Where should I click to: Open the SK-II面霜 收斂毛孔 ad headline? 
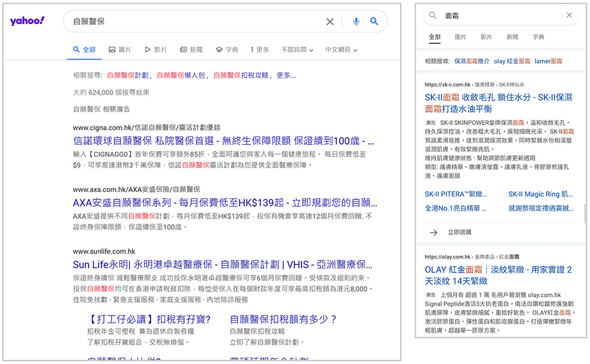[499, 103]
